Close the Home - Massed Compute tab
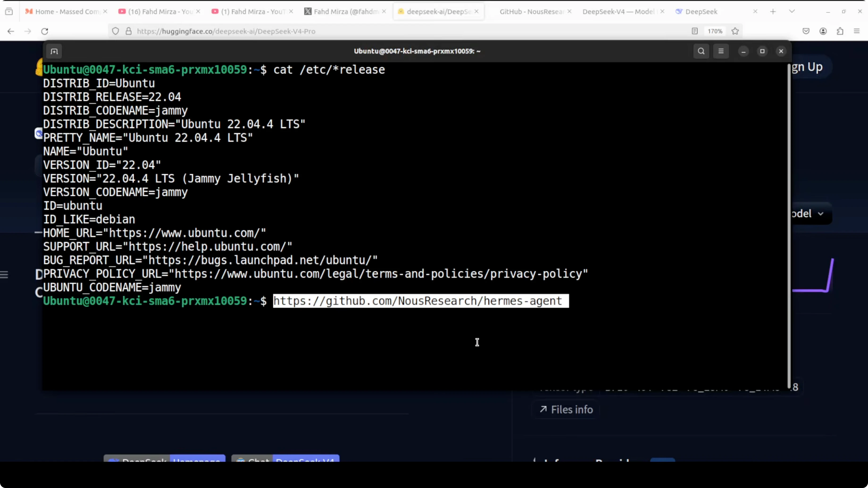This screenshot has width=868, height=488. [x=105, y=12]
